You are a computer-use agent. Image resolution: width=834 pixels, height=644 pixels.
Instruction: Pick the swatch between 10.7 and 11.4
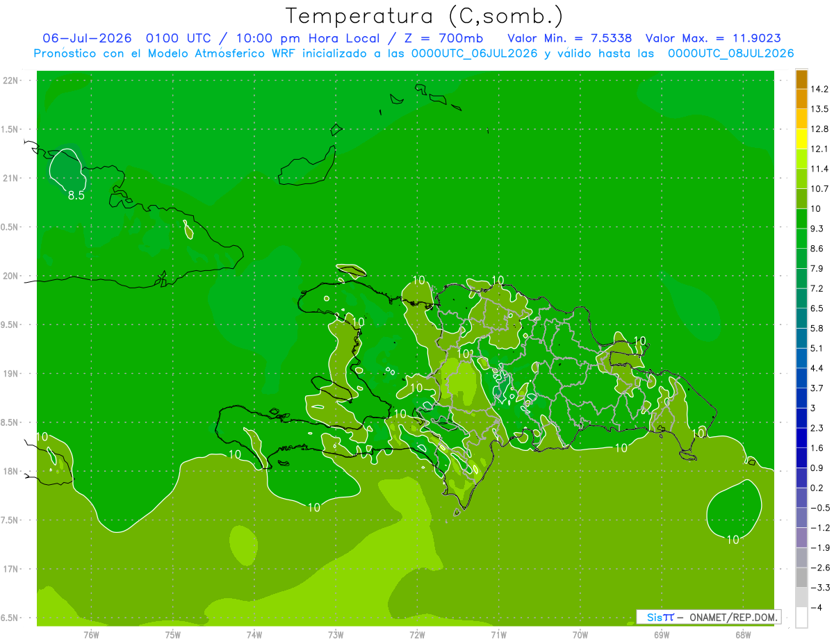801,179
